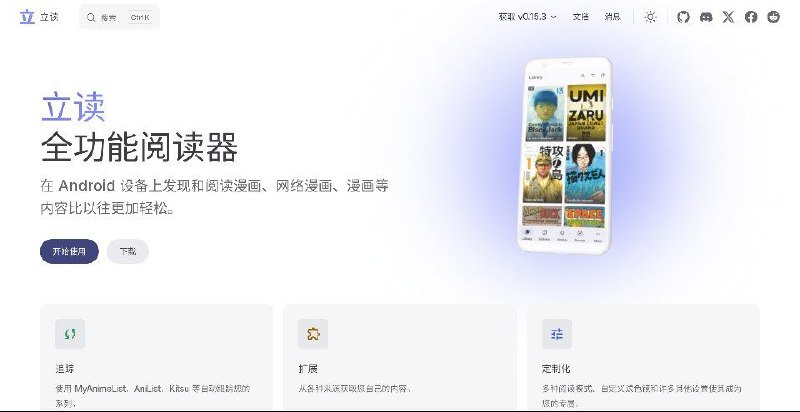Image resolution: width=800 pixels, height=412 pixels.
Task: Open the Facebook icon link
Action: [751, 17]
